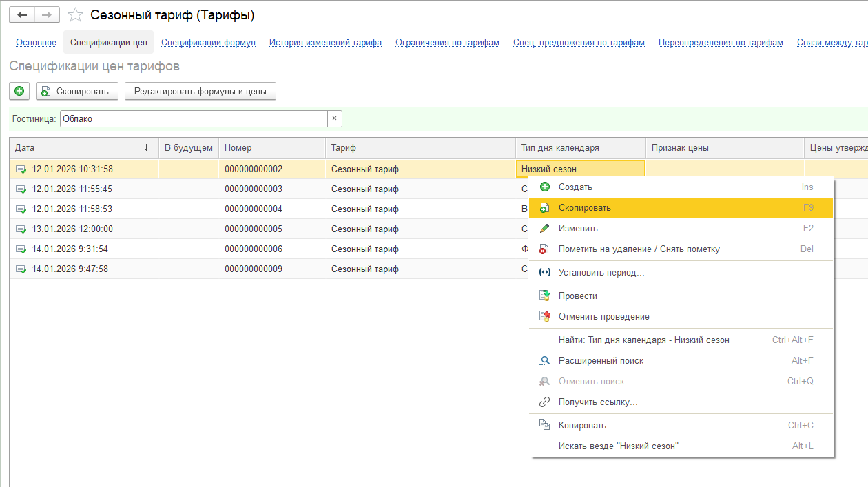Select the Спецификации цен tab
The image size is (868, 487).
pos(109,42)
